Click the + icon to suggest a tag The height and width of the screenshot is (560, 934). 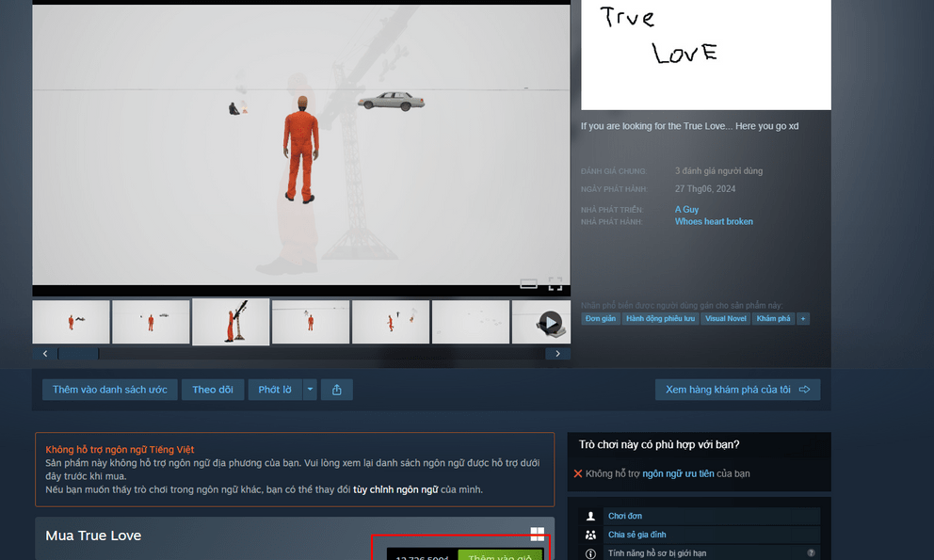pyautogui.click(x=802, y=319)
